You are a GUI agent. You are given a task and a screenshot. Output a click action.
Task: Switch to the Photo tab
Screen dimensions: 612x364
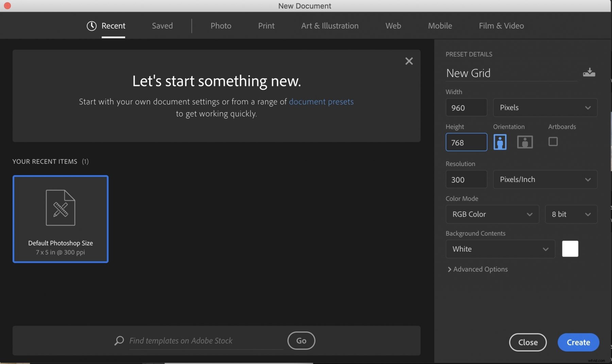221,26
